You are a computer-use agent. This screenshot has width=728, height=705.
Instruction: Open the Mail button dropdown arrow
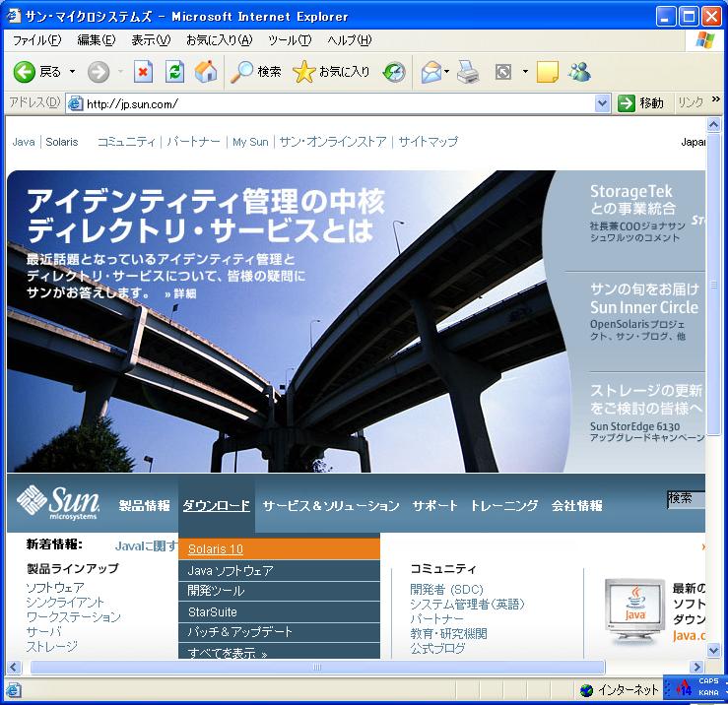pyautogui.click(x=446, y=72)
